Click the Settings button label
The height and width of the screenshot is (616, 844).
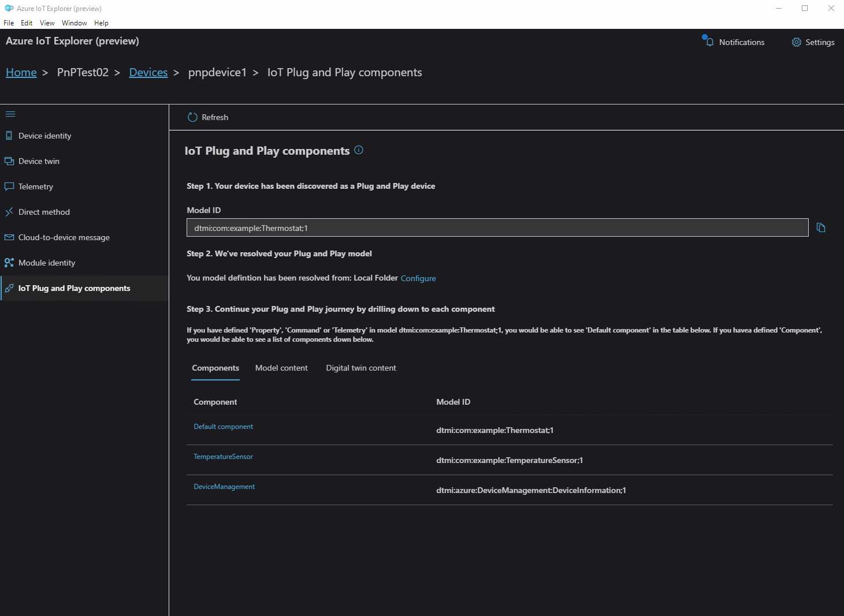click(820, 42)
